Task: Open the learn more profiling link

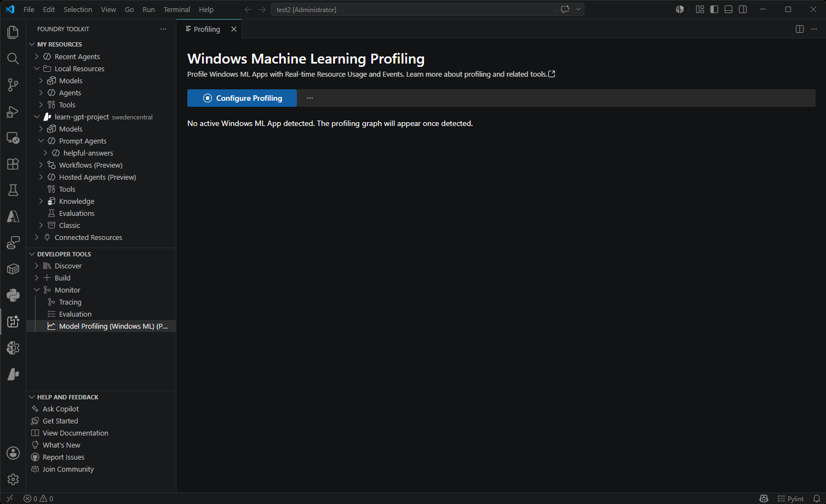Action: pyautogui.click(x=481, y=75)
